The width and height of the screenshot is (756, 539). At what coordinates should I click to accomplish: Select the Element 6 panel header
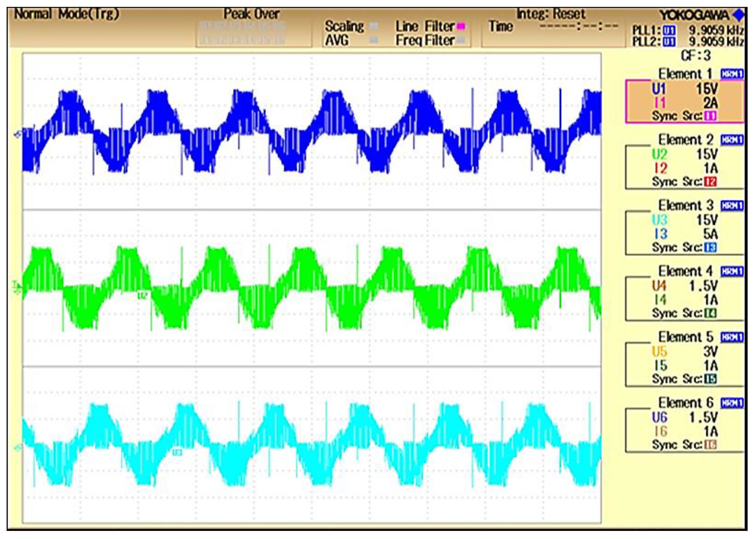pos(686,403)
